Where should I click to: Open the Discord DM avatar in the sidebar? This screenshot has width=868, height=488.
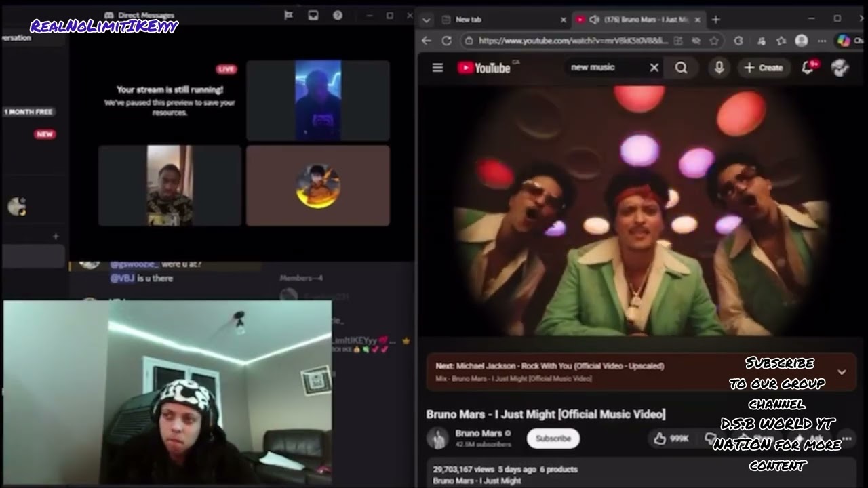tap(16, 206)
